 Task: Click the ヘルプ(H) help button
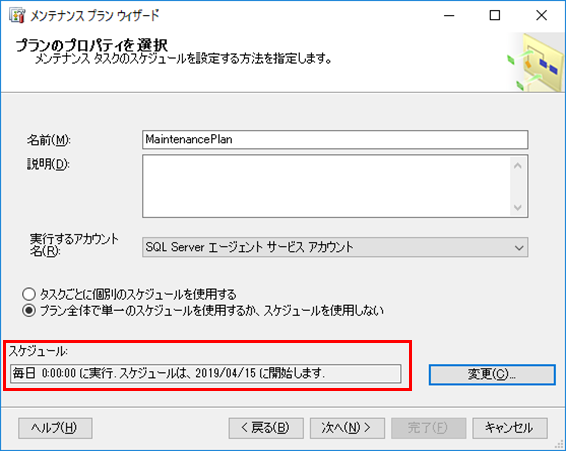pos(55,428)
